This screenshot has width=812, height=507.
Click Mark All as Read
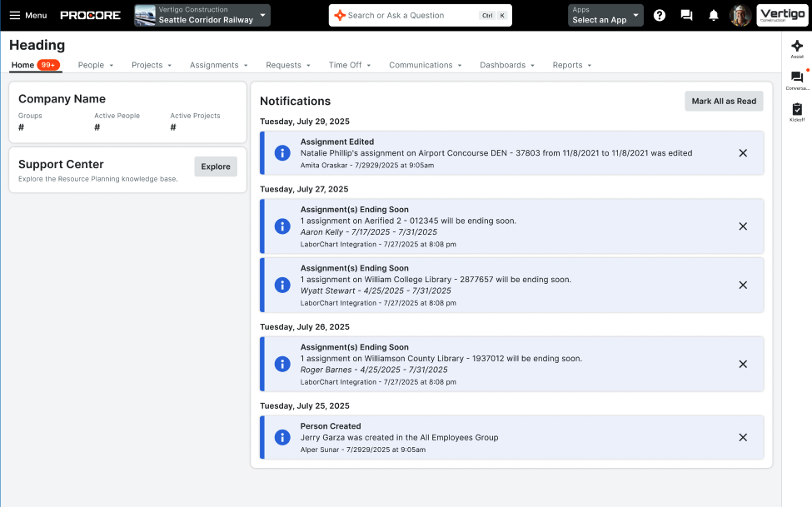point(722,101)
